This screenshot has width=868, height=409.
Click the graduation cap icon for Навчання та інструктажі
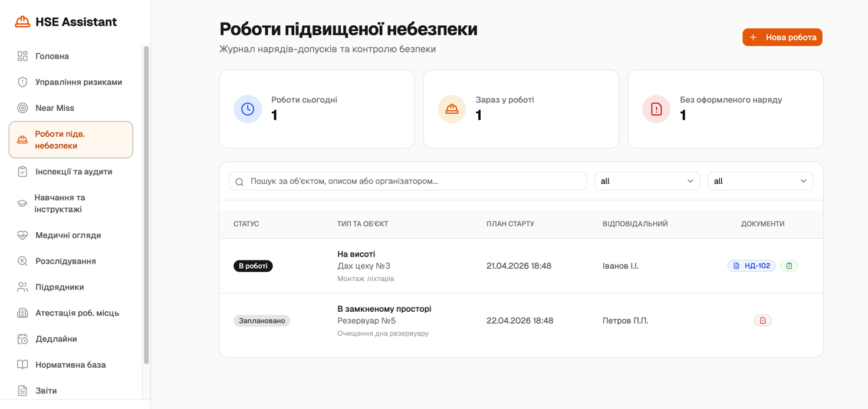coord(23,203)
